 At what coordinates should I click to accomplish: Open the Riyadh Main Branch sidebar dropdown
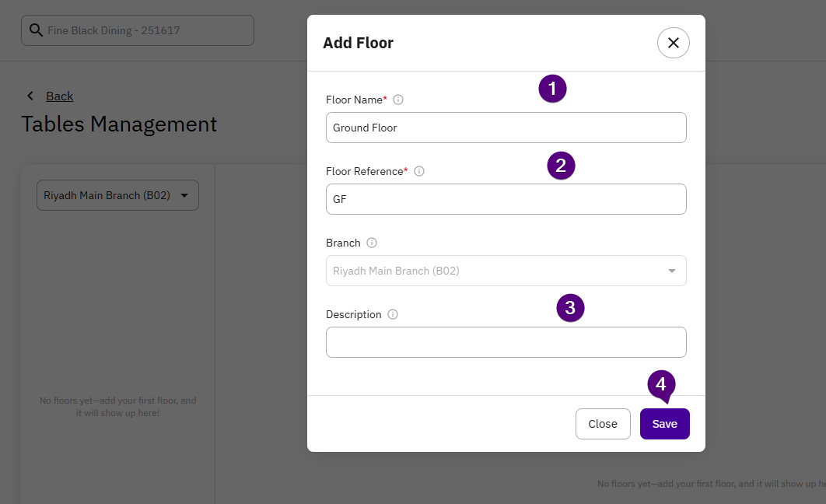tap(117, 195)
